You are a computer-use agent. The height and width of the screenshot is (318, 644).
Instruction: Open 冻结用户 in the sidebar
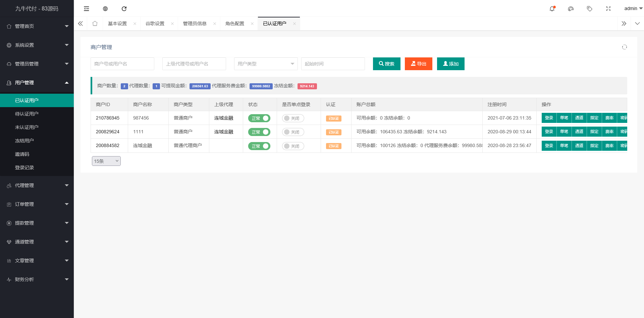[24, 141]
